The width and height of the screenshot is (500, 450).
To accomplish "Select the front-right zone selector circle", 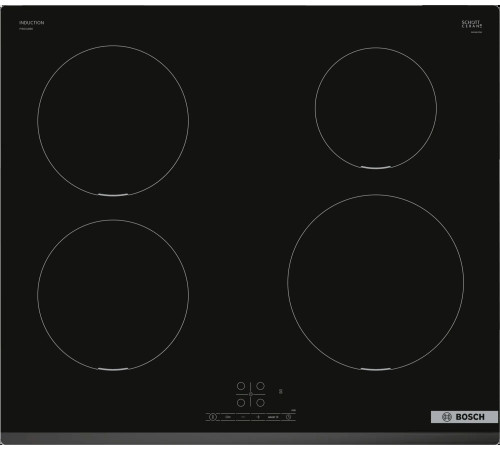I will (x=260, y=403).
